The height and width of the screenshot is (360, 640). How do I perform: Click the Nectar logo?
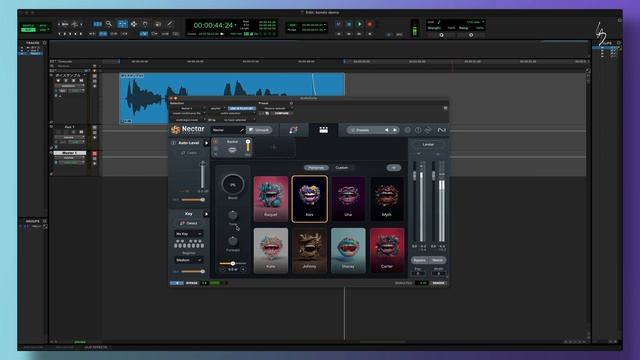point(188,129)
